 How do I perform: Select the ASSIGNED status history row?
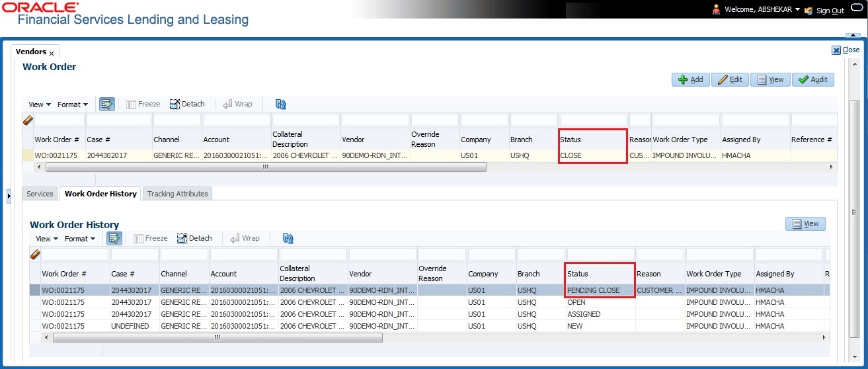(428, 314)
